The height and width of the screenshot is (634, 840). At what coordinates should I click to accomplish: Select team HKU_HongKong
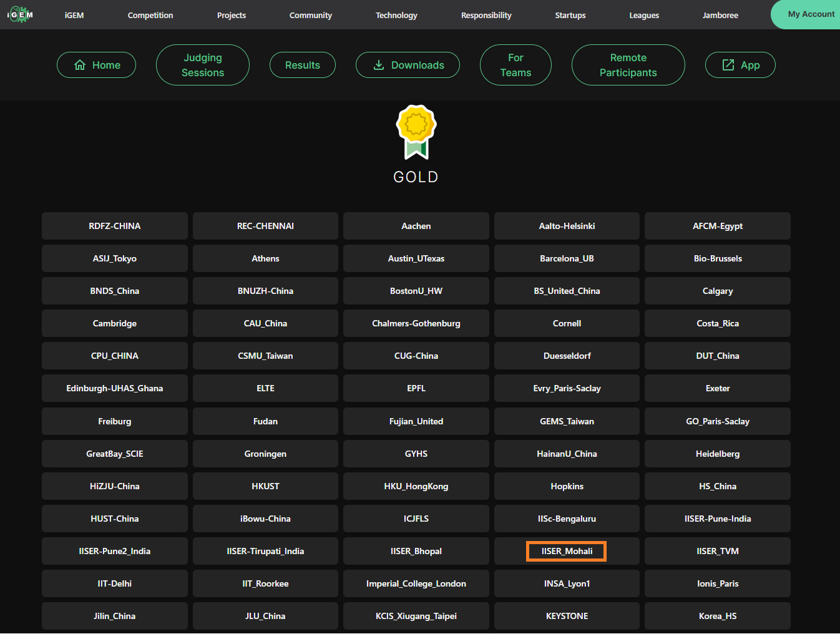(x=416, y=486)
